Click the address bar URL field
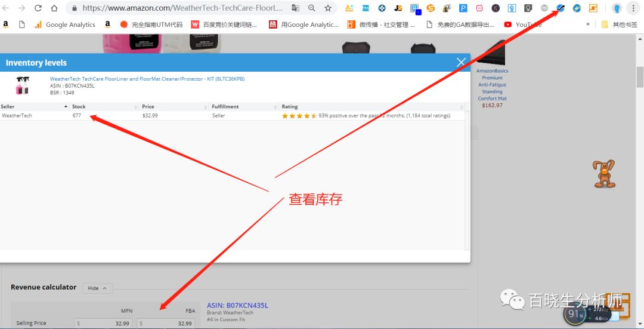This screenshot has width=644, height=329. (x=182, y=8)
